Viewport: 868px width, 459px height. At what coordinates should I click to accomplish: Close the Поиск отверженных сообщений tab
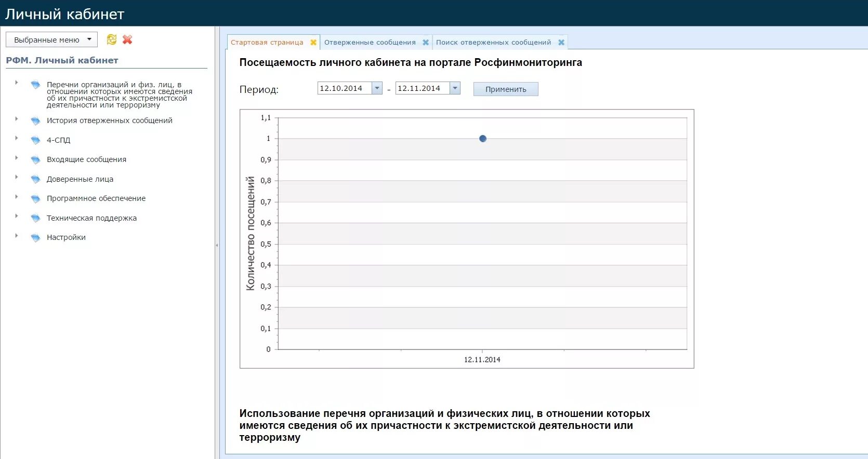pyautogui.click(x=561, y=43)
